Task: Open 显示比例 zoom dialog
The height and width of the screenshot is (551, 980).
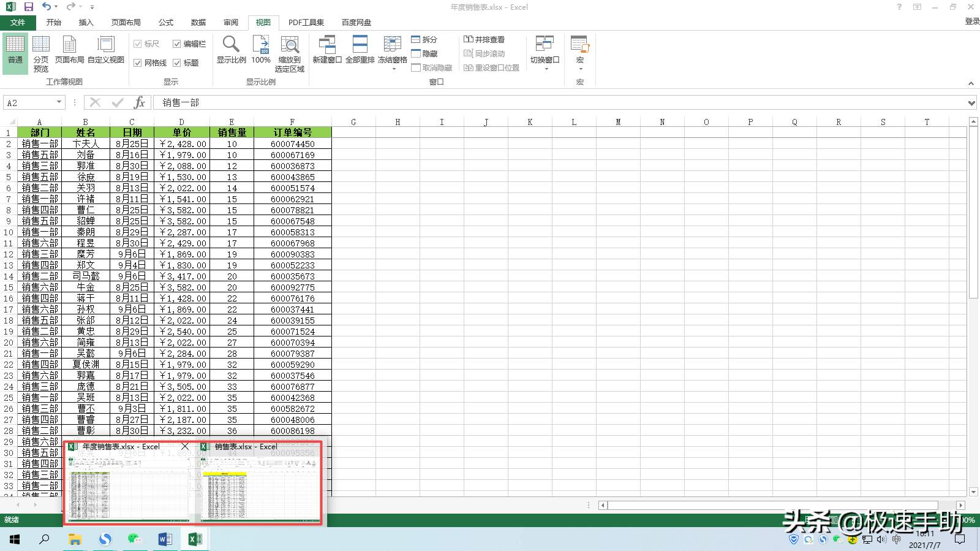Action: point(231,50)
